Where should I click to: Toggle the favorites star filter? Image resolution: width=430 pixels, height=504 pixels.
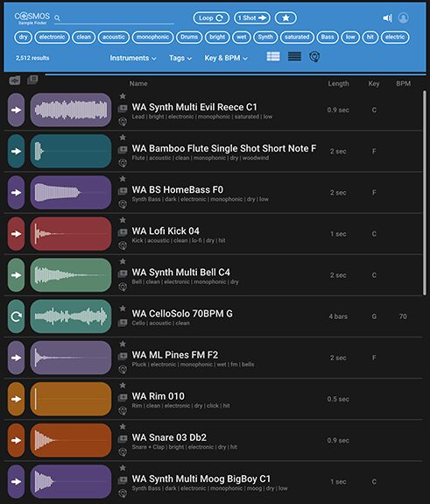(285, 18)
